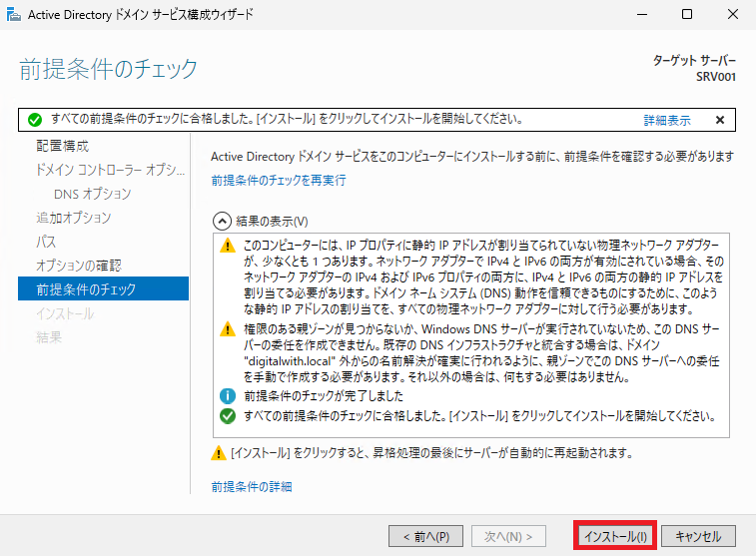Click the grayed インストール step in sidebar
756x556 pixels.
coord(65,313)
